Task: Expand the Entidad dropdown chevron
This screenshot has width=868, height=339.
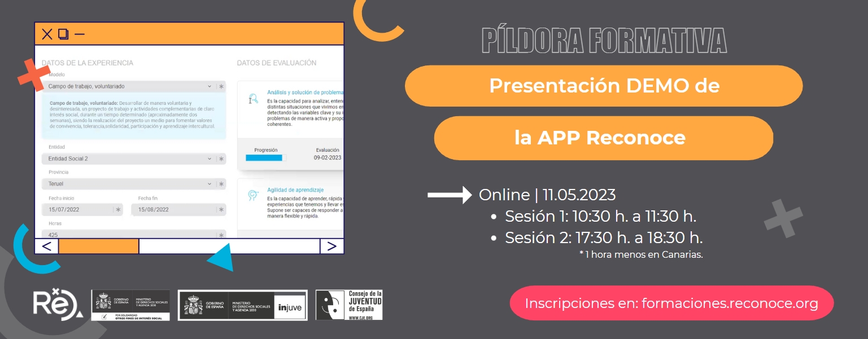Action: coord(210,159)
